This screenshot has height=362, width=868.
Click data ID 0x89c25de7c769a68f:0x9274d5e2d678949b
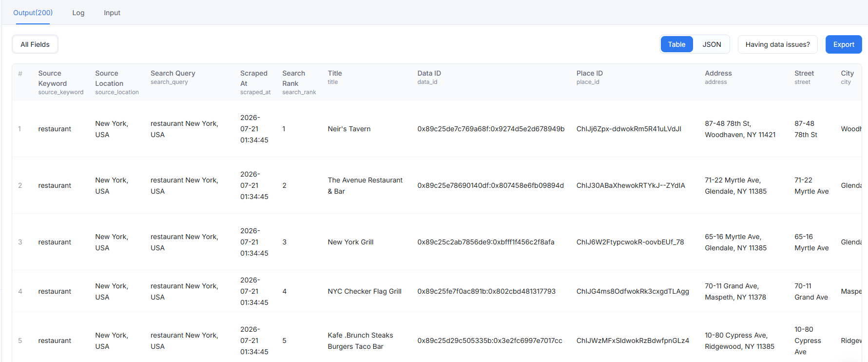491,129
